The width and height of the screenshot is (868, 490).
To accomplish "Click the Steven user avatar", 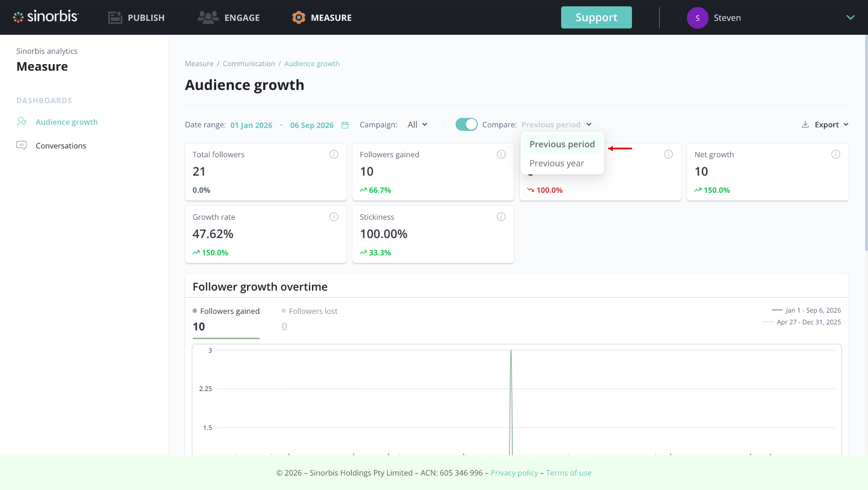I will point(697,18).
